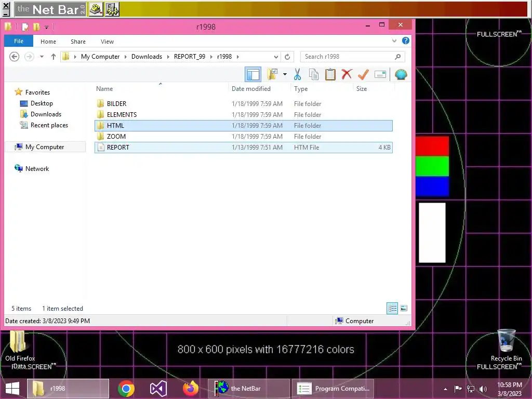Click the telephone dial-up icon in Net Bar
The width and height of the screenshot is (532, 399).
point(96,9)
